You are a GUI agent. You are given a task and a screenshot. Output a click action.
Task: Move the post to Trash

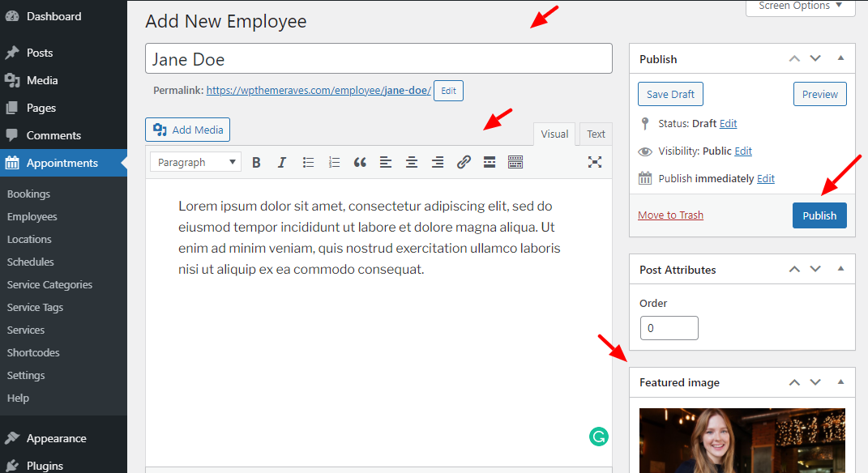pyautogui.click(x=670, y=215)
